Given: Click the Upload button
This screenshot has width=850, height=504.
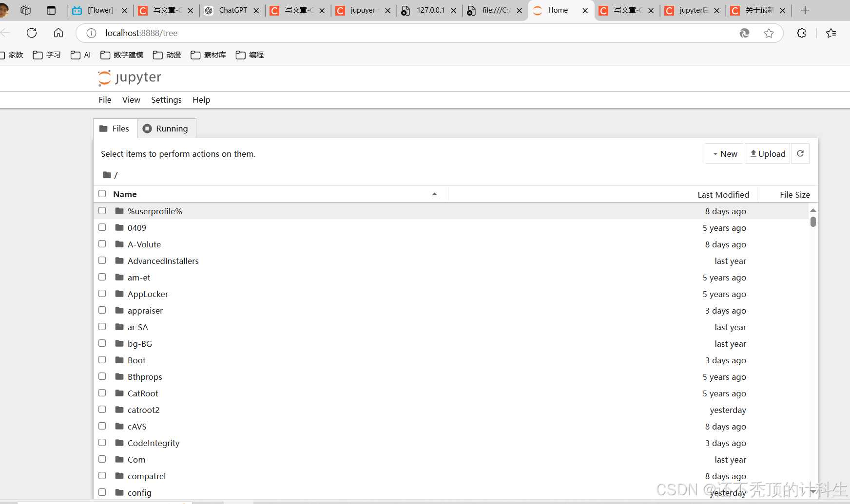Looking at the screenshot, I should [767, 153].
